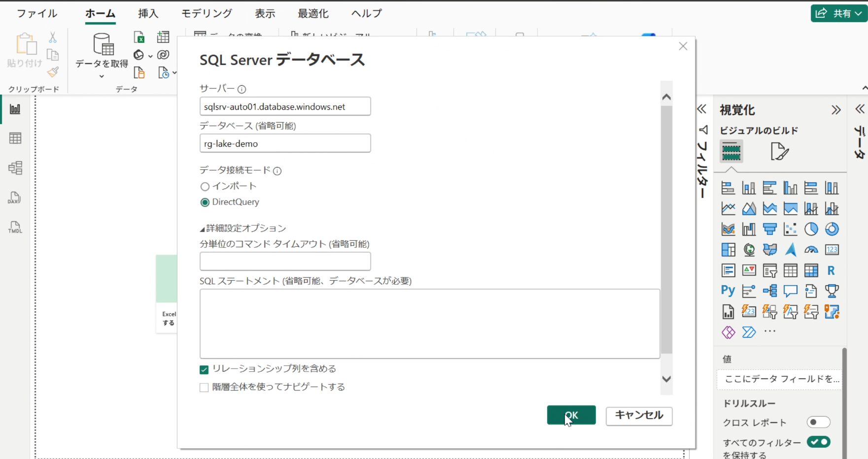Collapse 詳細設定オプション section
The height and width of the screenshot is (459, 868).
202,229
